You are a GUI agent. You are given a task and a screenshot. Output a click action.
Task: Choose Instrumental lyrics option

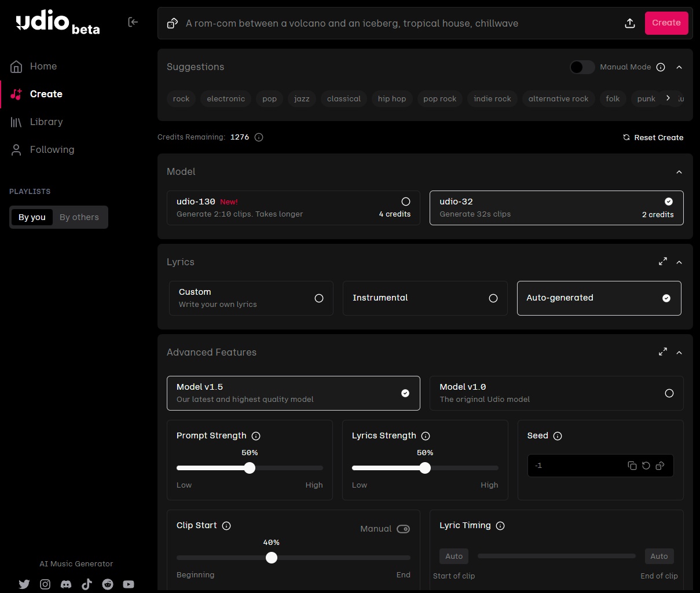pos(424,298)
